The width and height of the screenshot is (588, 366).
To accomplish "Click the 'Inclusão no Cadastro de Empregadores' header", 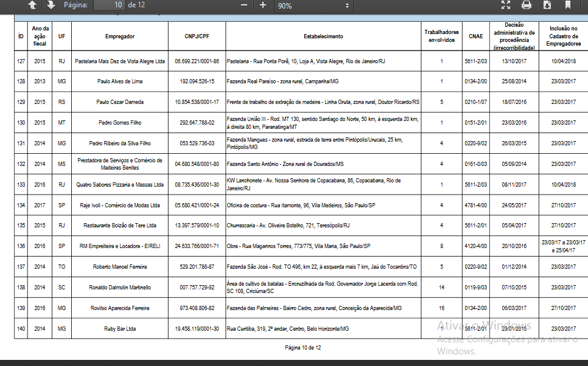I will pyautogui.click(x=563, y=36).
